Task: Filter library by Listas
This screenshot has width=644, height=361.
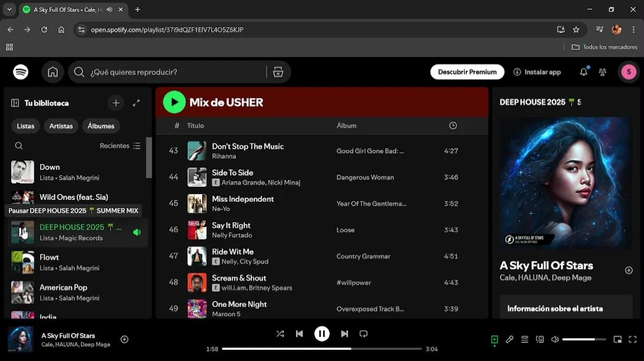Action: (x=26, y=126)
